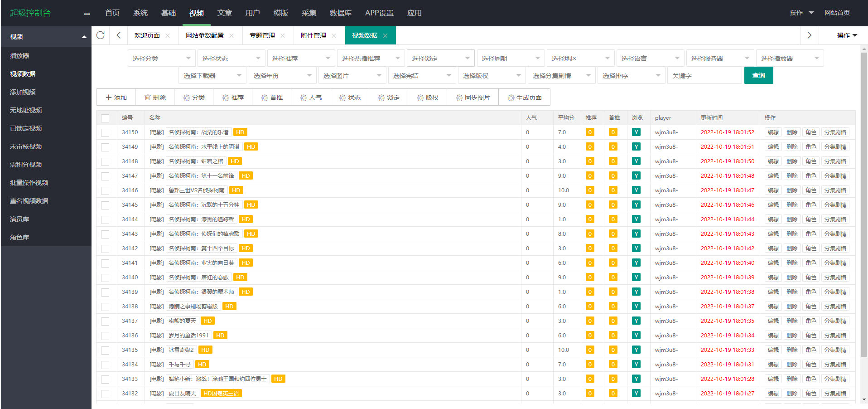Click the 同步图片 toolbar button
Viewport: 868px width, 409px height.
coord(473,97)
